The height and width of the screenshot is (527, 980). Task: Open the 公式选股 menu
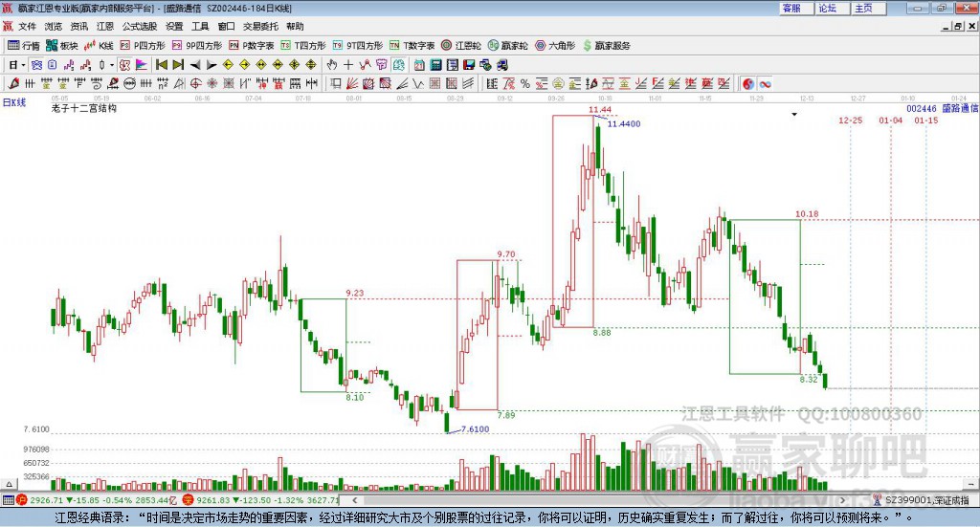tap(140, 26)
